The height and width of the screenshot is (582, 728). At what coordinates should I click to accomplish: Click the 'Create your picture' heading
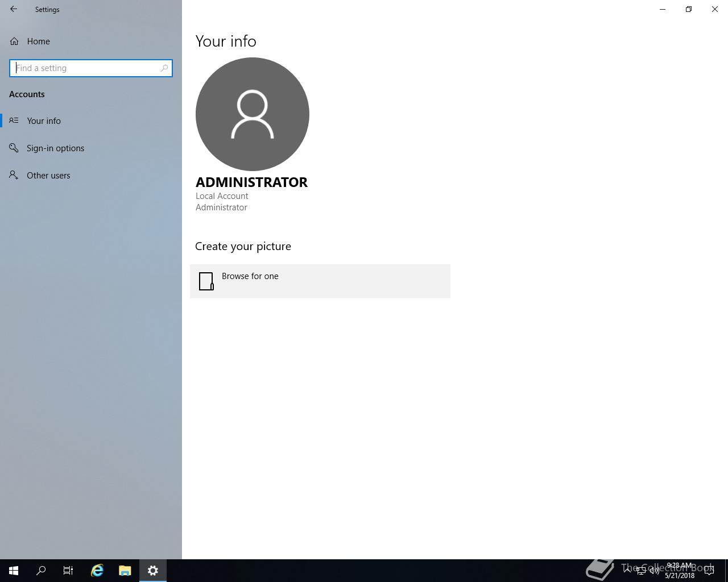point(243,246)
